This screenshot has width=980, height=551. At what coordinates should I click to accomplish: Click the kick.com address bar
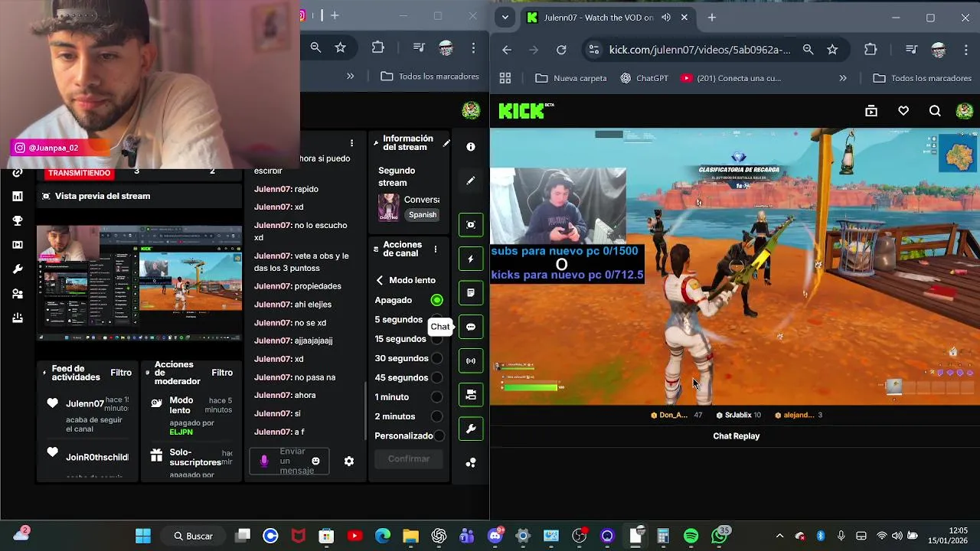click(700, 50)
